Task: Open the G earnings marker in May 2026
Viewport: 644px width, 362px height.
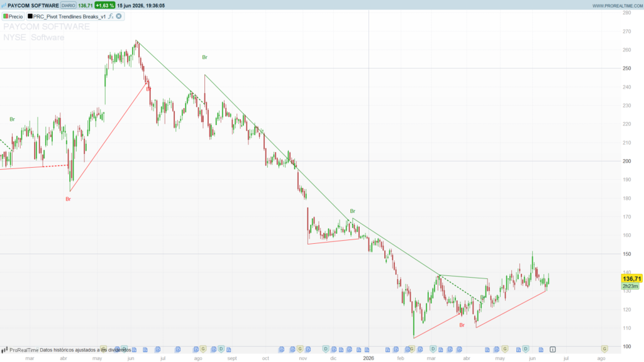Action: click(x=505, y=349)
